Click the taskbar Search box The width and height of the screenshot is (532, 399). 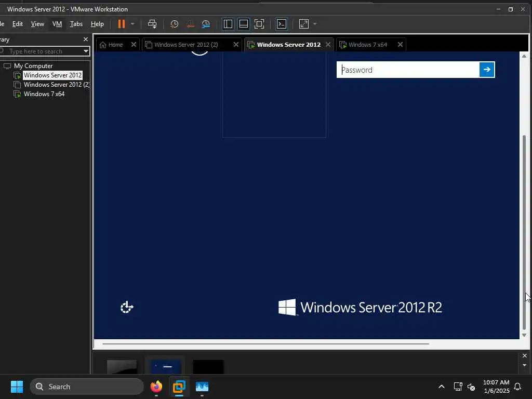tap(87, 387)
